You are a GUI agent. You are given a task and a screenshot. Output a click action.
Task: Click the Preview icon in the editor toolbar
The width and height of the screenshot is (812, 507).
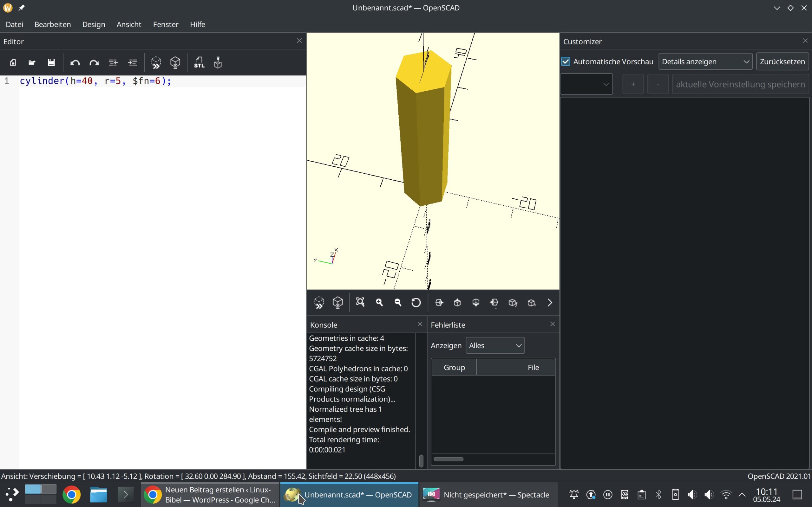click(x=156, y=62)
